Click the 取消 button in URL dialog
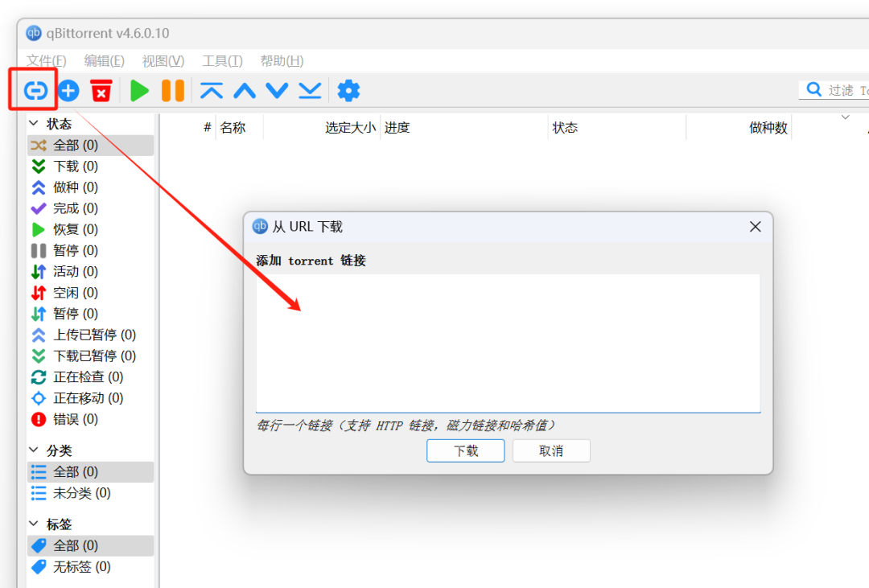The image size is (869, 588). tap(551, 450)
